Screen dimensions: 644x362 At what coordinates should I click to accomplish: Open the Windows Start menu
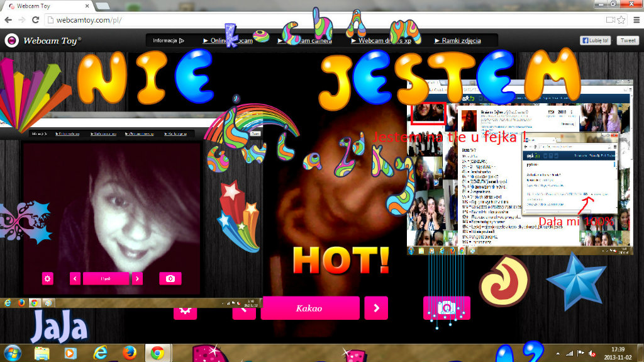click(13, 353)
